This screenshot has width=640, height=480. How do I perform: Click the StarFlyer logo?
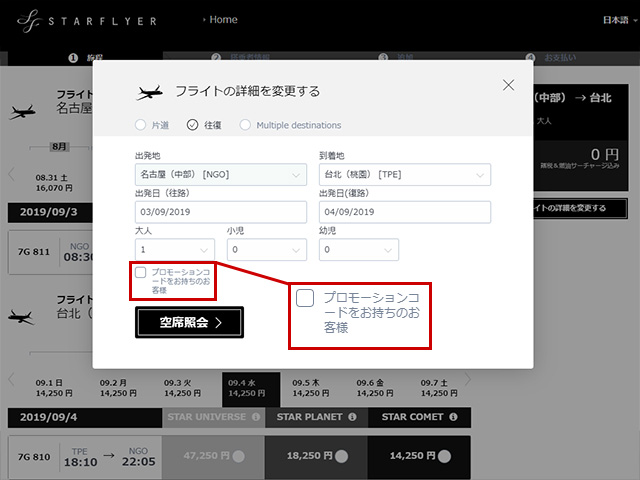pos(61,20)
